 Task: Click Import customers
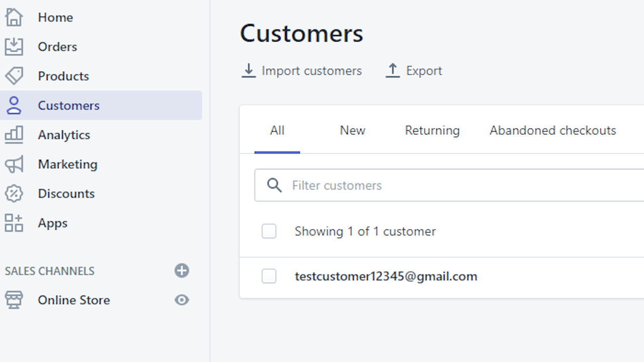pos(301,70)
